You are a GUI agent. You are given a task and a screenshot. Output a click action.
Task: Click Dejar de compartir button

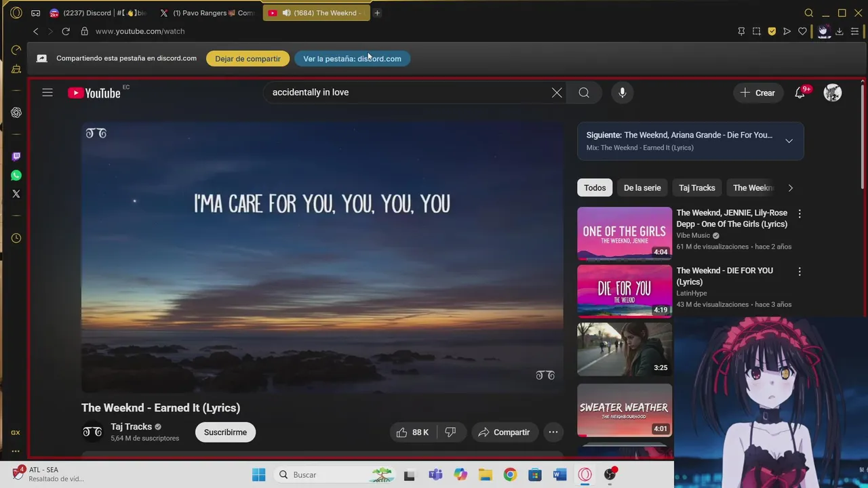[248, 59]
